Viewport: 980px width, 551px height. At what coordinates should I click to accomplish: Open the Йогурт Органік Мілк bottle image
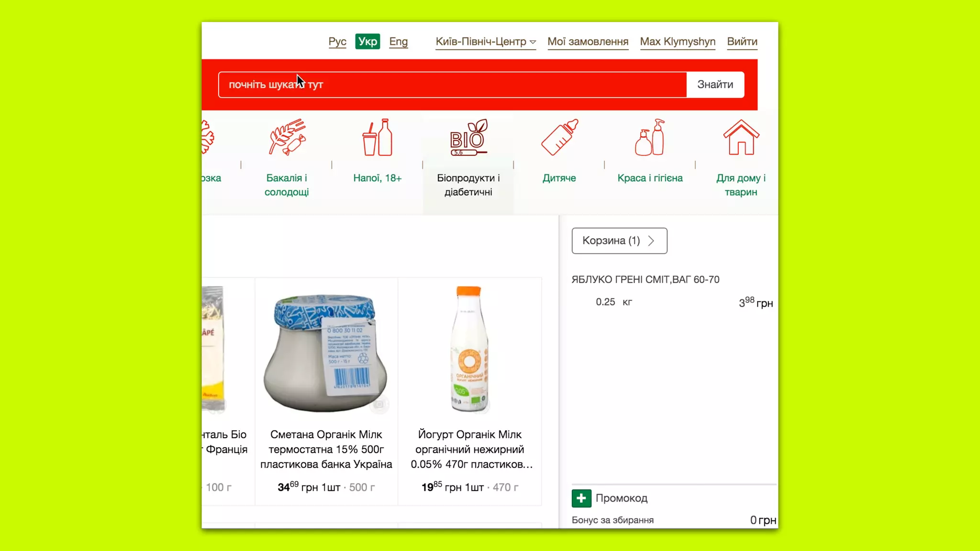tap(469, 349)
